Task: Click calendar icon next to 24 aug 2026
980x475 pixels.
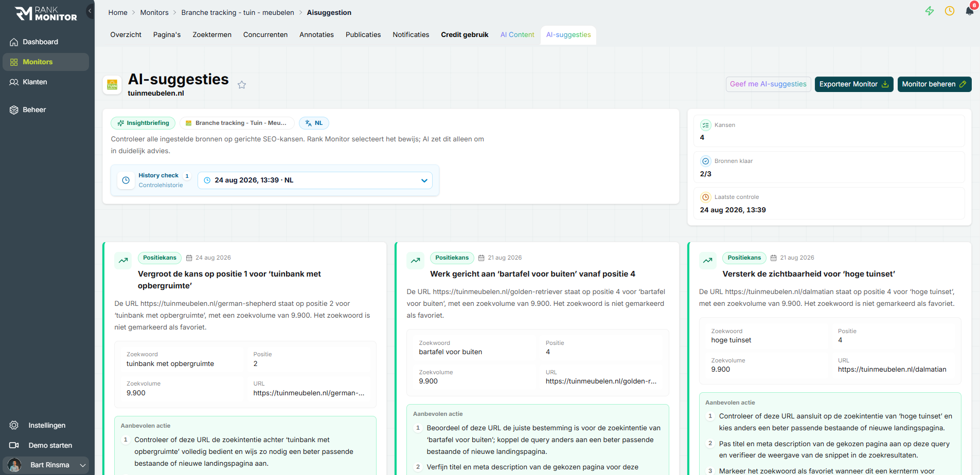Action: coord(189,258)
